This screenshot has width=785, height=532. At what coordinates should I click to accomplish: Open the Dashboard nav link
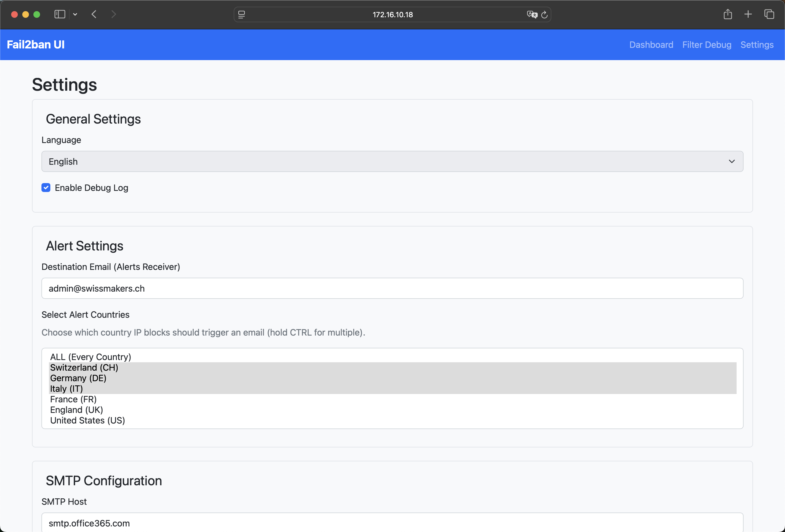point(651,45)
